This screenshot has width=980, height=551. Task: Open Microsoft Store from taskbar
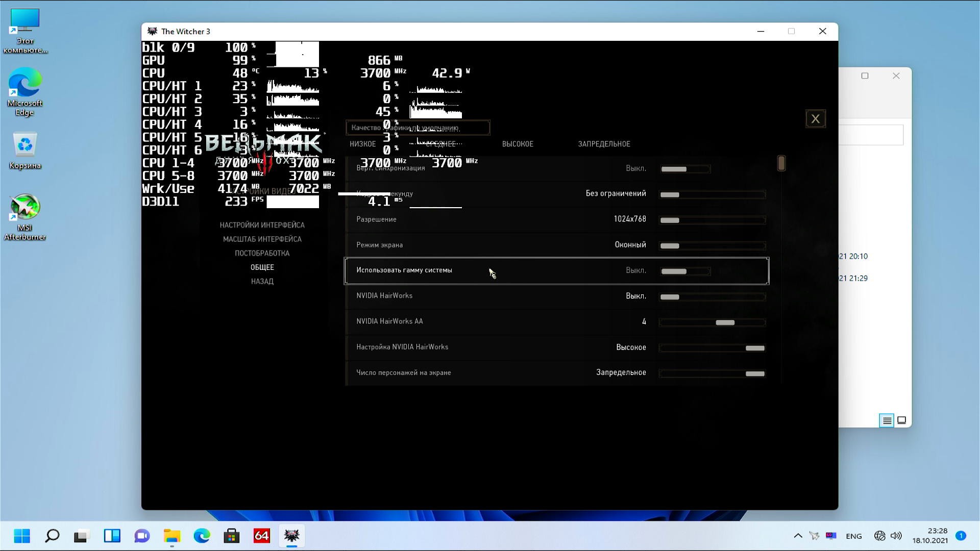coord(231,536)
